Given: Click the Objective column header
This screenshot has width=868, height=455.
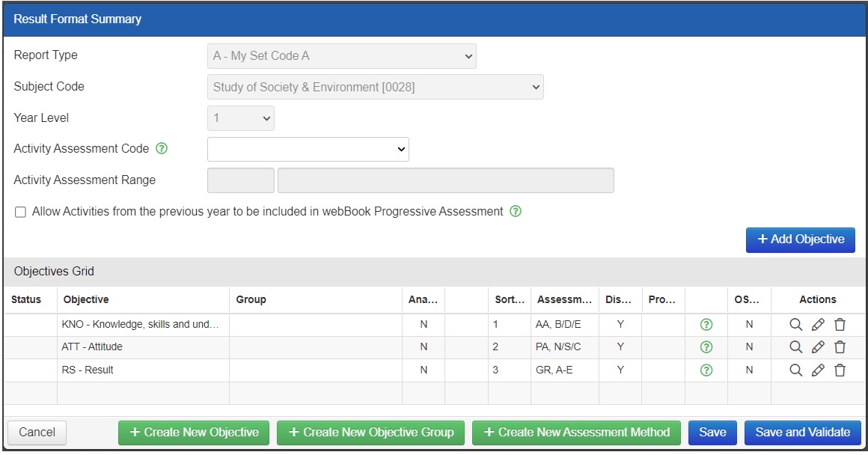Looking at the screenshot, I should pos(86,299).
